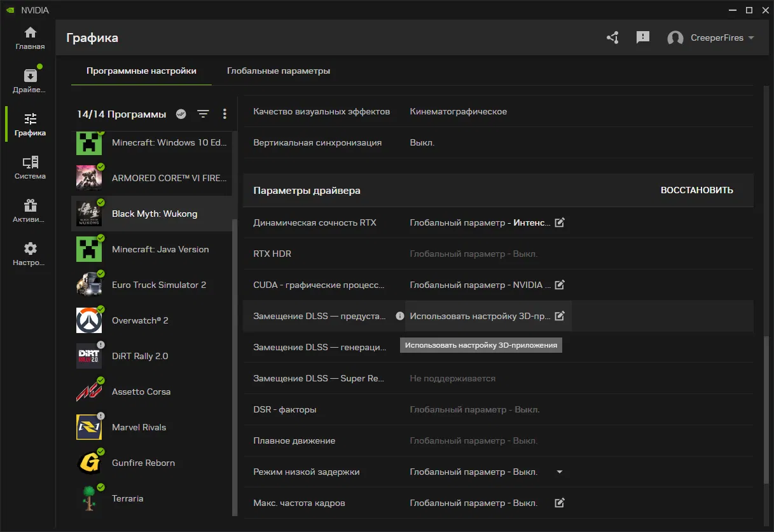The width and height of the screenshot is (774, 532).
Task: Open the filter icon for programs list
Action: [203, 114]
